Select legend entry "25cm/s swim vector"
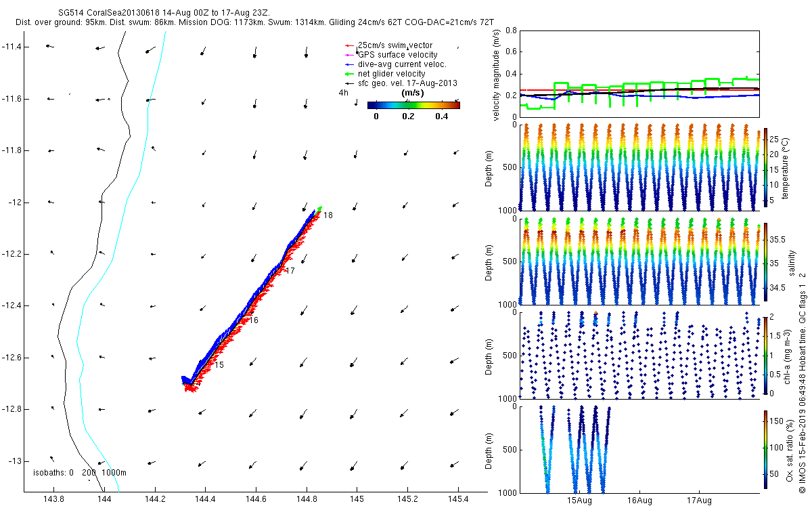812x508 pixels. (395, 45)
